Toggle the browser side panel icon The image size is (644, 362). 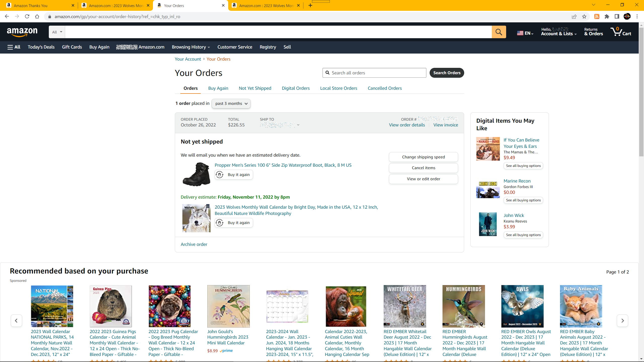tap(617, 17)
